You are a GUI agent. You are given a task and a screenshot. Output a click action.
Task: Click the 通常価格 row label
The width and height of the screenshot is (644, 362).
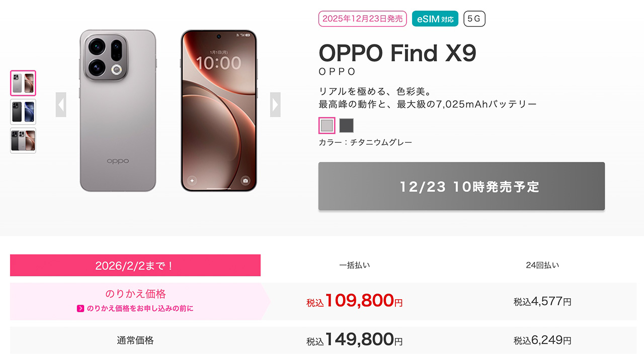(x=135, y=340)
